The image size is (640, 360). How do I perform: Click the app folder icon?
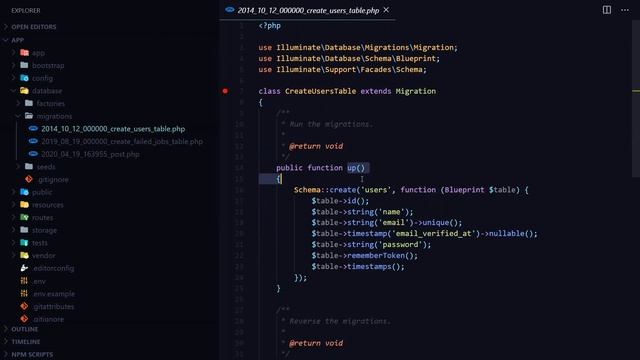(24, 53)
